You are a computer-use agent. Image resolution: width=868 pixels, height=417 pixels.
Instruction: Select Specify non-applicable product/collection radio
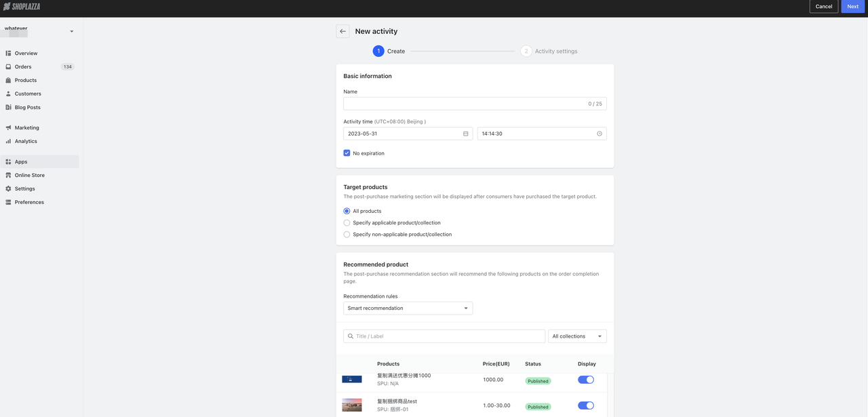pos(347,235)
